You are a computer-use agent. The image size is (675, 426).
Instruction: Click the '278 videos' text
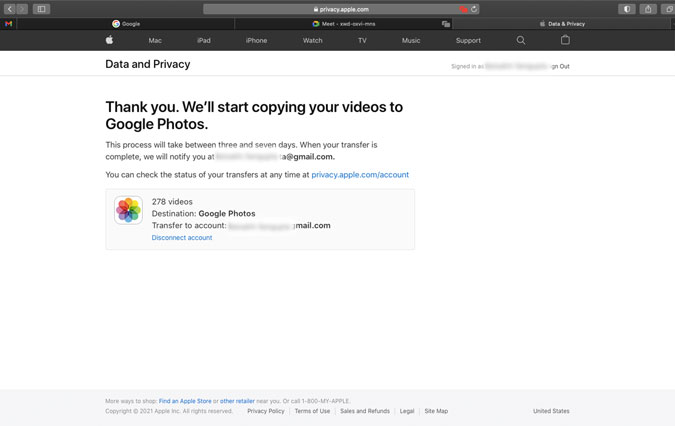coord(172,201)
